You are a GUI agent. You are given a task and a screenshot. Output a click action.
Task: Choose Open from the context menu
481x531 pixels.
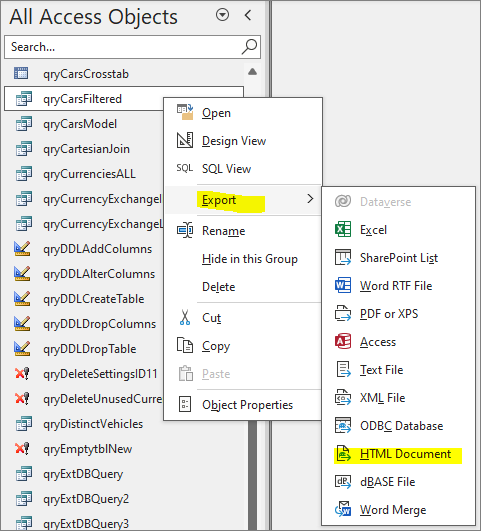point(243,112)
